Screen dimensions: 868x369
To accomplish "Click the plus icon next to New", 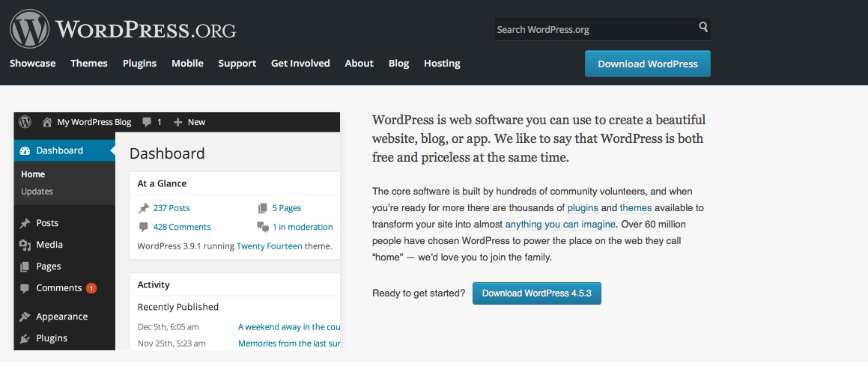I will point(177,122).
